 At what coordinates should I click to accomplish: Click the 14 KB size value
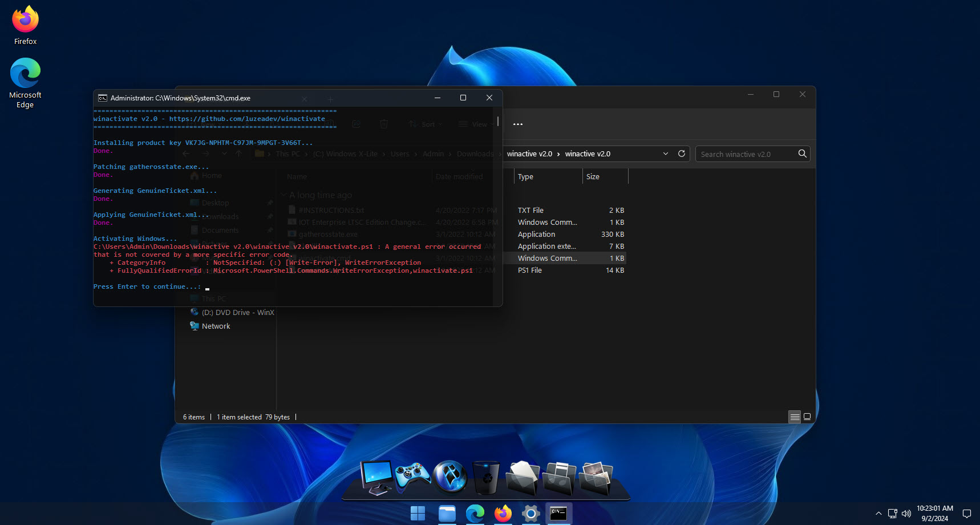coord(615,270)
